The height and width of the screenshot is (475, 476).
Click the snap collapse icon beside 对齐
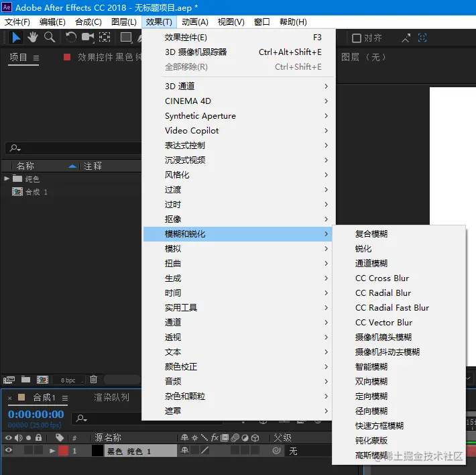(x=406, y=38)
